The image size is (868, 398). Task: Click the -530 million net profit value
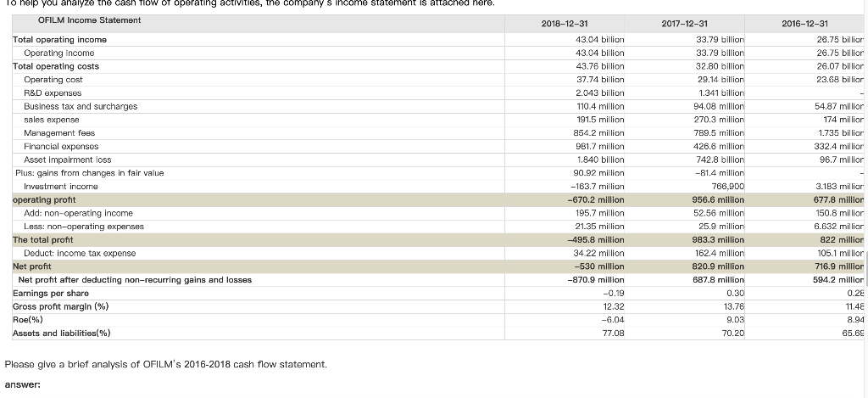(601, 266)
